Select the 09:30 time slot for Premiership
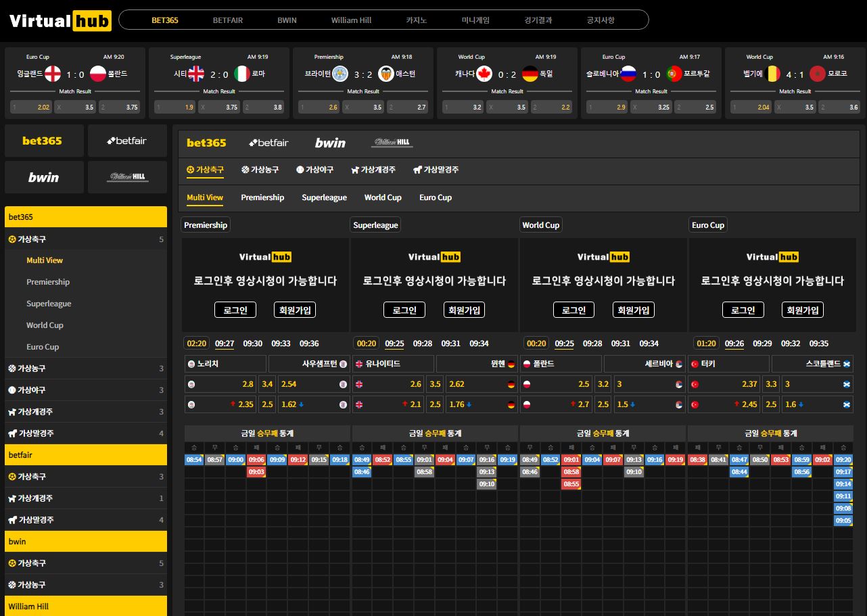 click(x=253, y=343)
